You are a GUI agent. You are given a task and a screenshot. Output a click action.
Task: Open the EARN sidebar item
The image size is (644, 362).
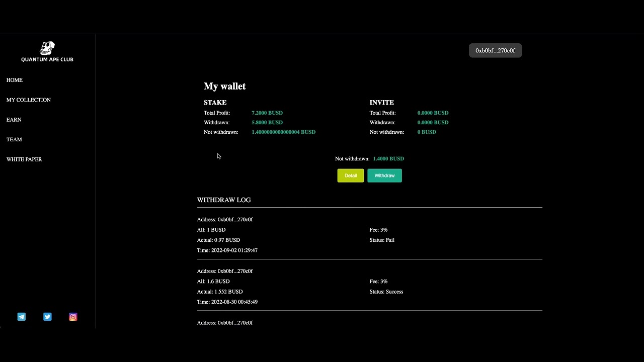[x=14, y=120]
